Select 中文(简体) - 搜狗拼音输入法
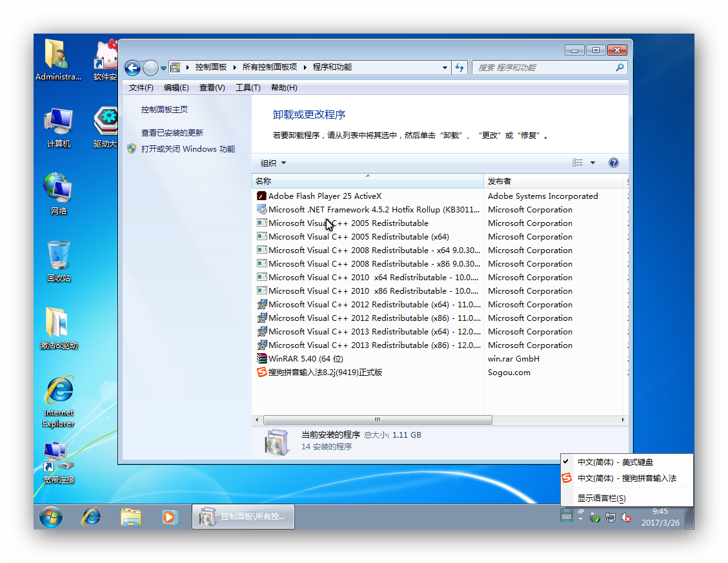 [x=627, y=478]
